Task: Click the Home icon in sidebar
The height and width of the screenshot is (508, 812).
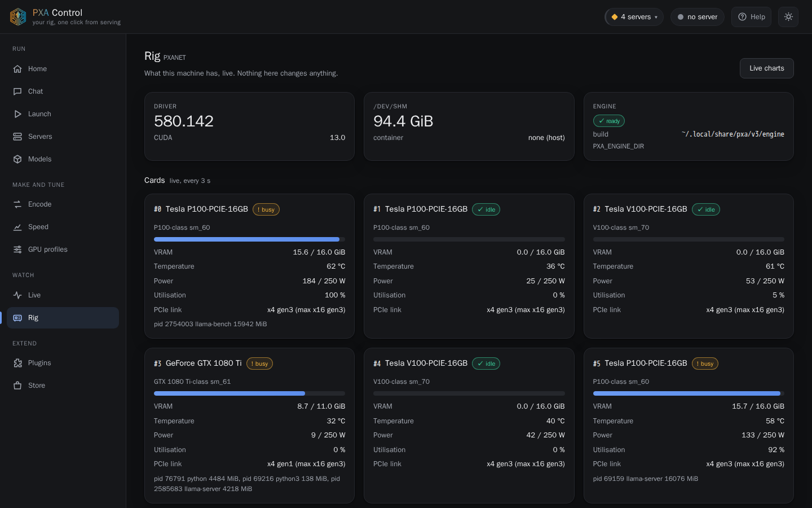Action: click(17, 69)
